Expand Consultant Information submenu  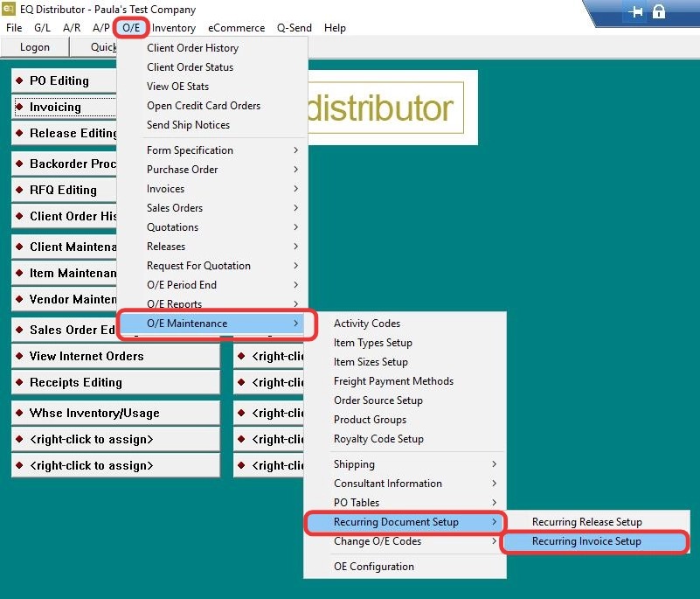pos(405,483)
